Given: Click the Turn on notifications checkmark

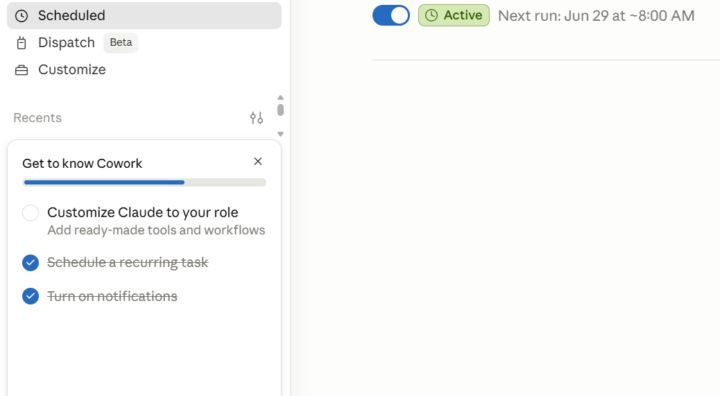Looking at the screenshot, I should pyautogui.click(x=30, y=296).
